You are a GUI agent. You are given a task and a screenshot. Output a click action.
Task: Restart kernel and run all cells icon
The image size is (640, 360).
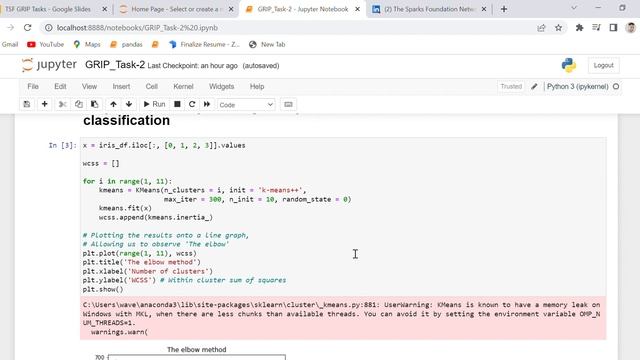coord(207,104)
